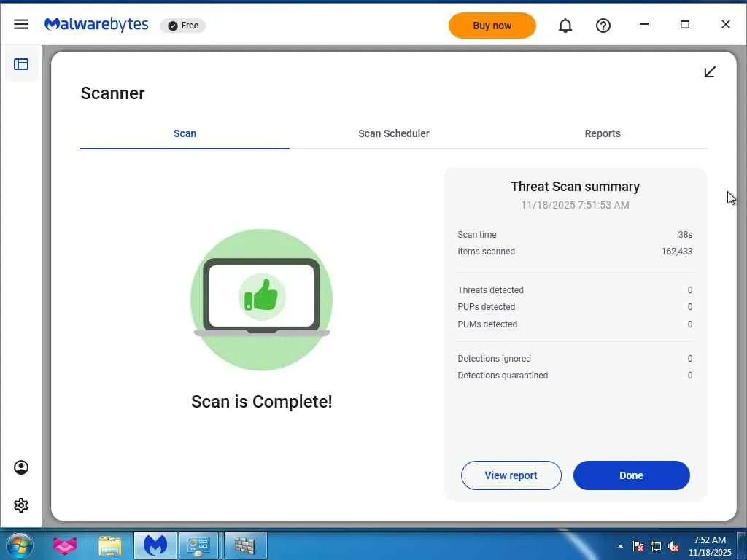The width and height of the screenshot is (747, 560).
Task: Click the Threats detected row label
Action: click(x=490, y=290)
